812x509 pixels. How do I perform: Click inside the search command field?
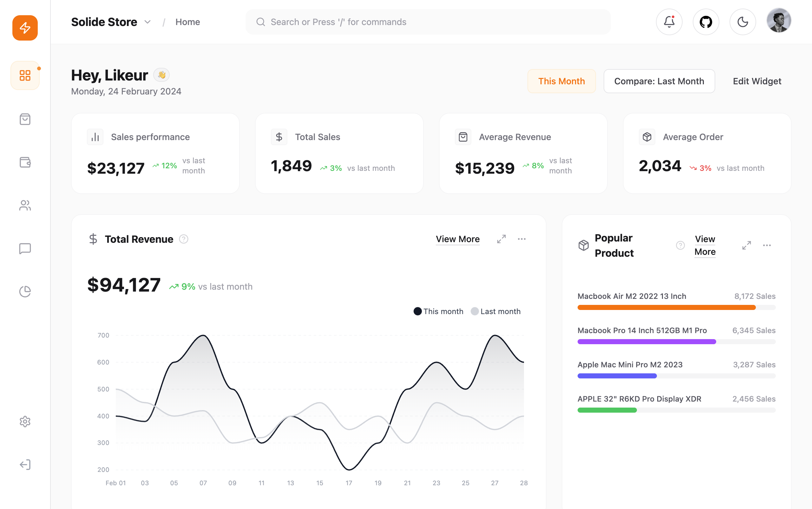coord(428,22)
